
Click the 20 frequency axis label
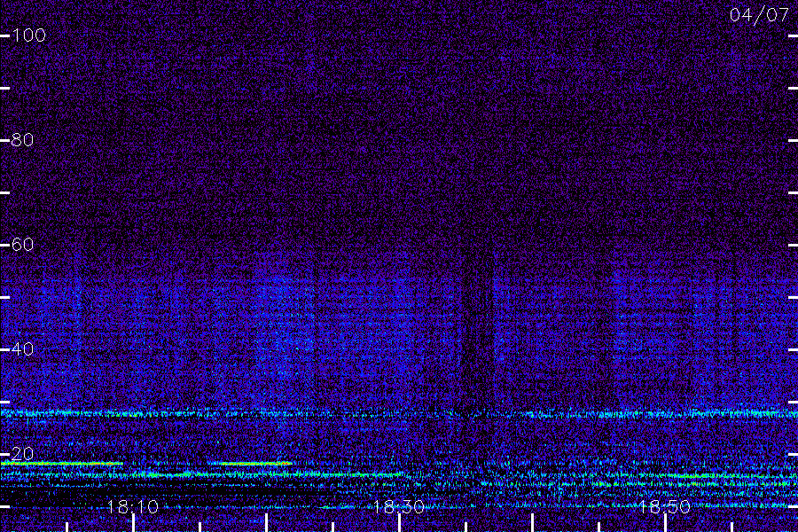click(23, 454)
